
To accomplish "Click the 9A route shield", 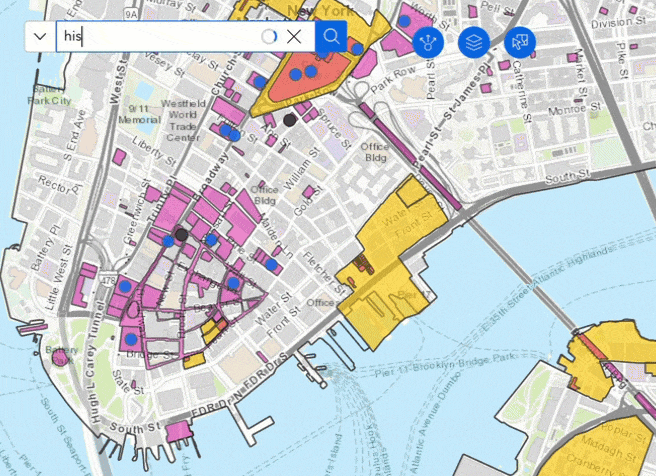I will pyautogui.click(x=131, y=15).
